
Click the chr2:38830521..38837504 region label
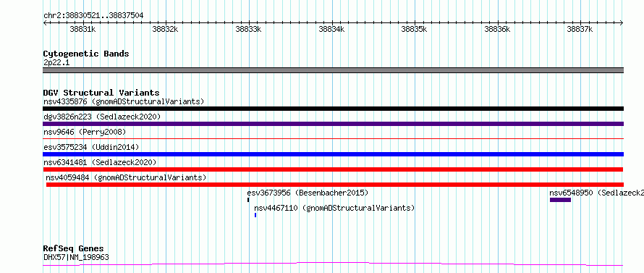(93, 15)
